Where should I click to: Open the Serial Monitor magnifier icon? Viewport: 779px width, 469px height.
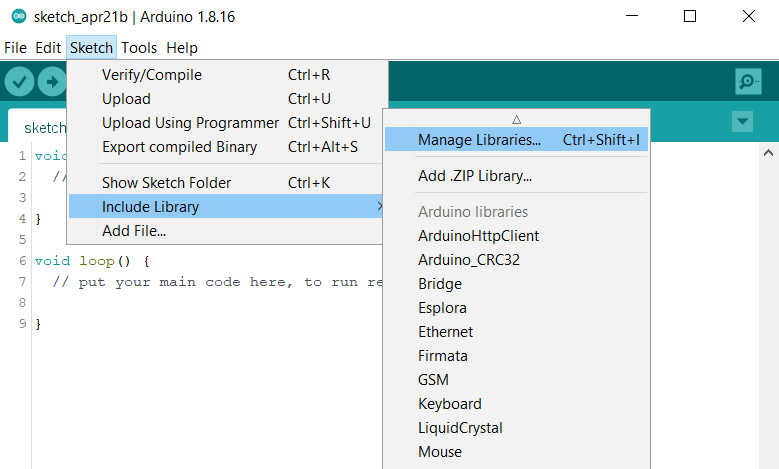click(748, 81)
